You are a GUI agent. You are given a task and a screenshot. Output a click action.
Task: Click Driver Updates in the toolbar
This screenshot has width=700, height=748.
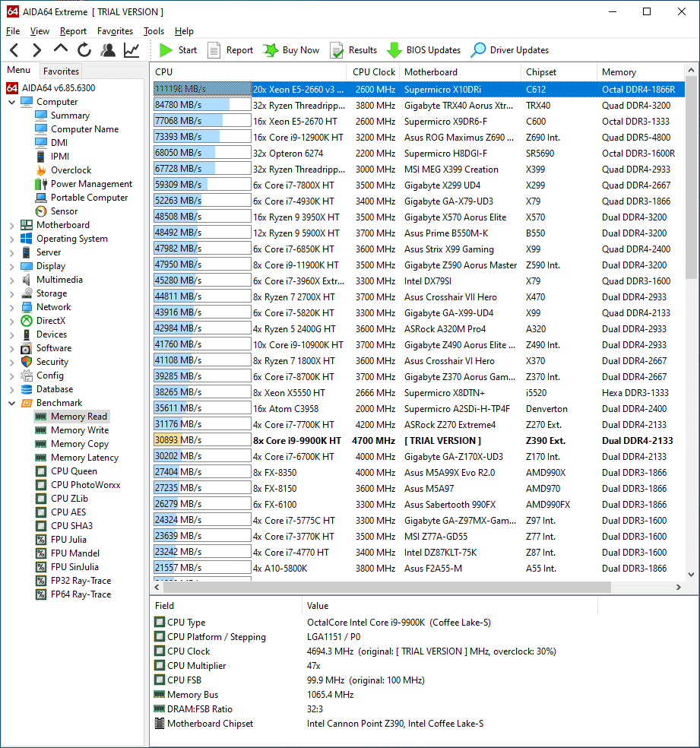point(510,50)
